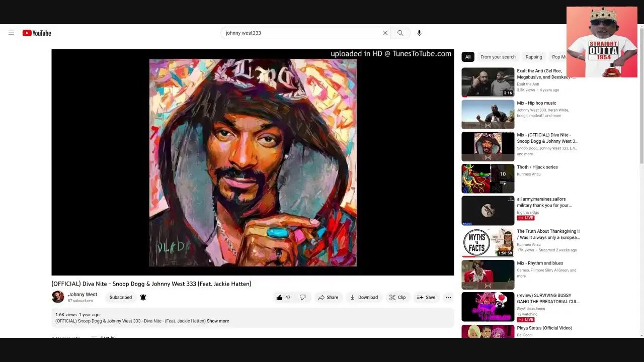Click the 87 subscribers text
Image resolution: width=644 pixels, height=362 pixels.
(80, 301)
